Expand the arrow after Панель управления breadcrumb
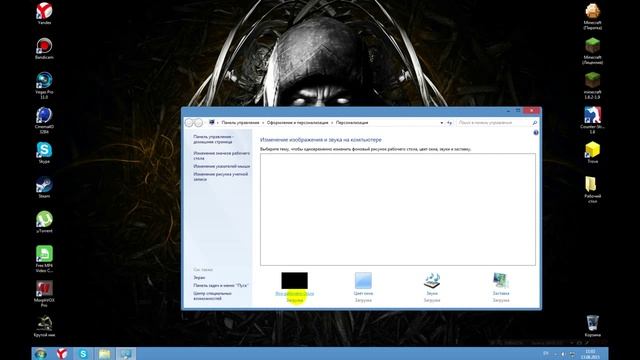The width and height of the screenshot is (640, 360). click(263, 122)
